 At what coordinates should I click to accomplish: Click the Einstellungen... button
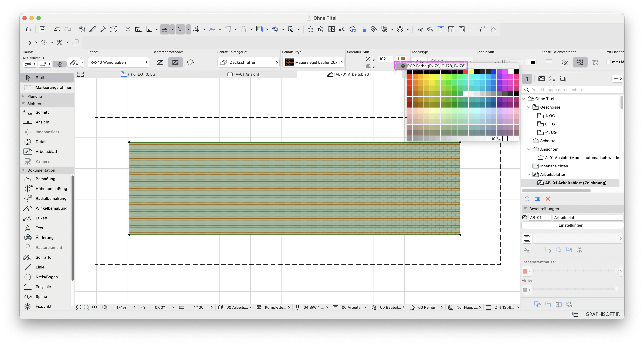[x=572, y=225]
